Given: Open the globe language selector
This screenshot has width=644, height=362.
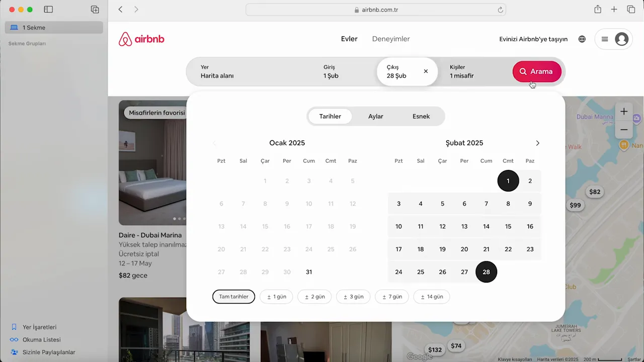Looking at the screenshot, I should (582, 39).
